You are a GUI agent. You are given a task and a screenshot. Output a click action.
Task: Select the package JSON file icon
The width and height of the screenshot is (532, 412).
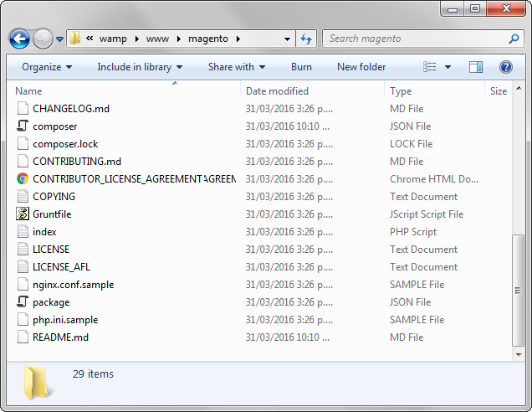click(x=23, y=302)
